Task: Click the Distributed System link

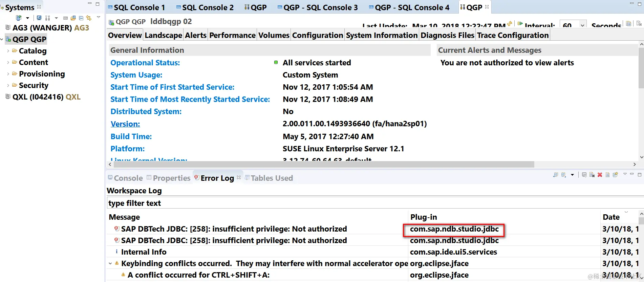Action: coord(146,111)
